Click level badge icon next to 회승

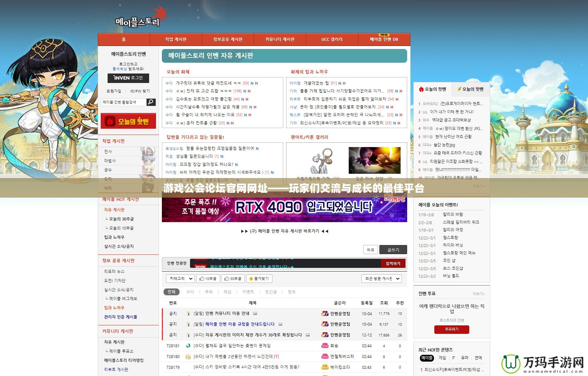[x=325, y=346]
